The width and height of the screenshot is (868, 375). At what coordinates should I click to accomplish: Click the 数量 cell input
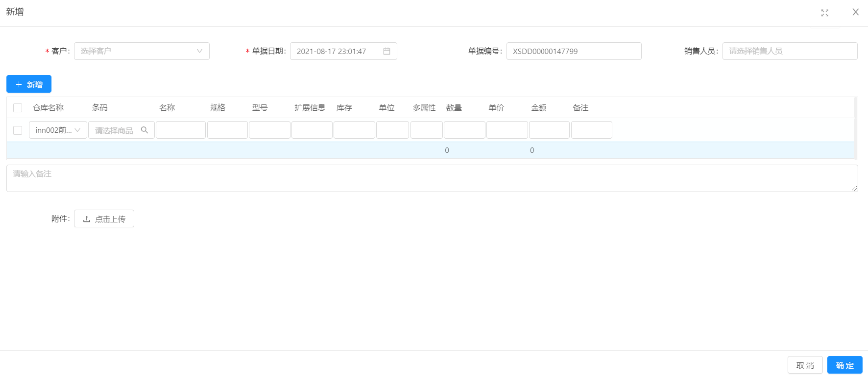pos(464,130)
